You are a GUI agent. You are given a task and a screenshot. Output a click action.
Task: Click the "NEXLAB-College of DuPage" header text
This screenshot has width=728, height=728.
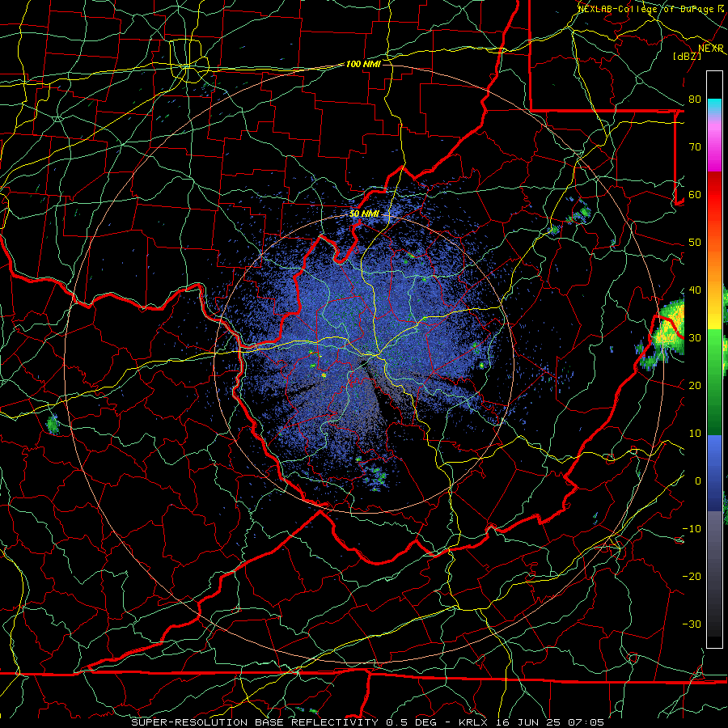tap(647, 9)
